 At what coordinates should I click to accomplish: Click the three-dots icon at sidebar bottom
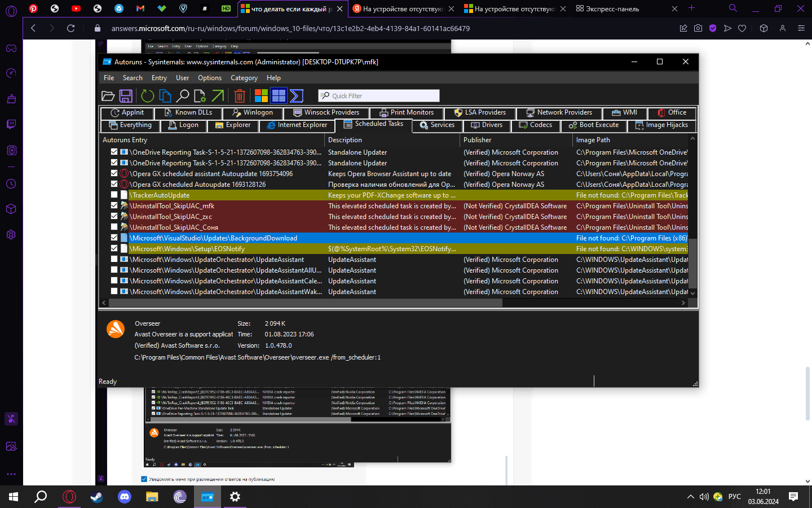point(11,474)
